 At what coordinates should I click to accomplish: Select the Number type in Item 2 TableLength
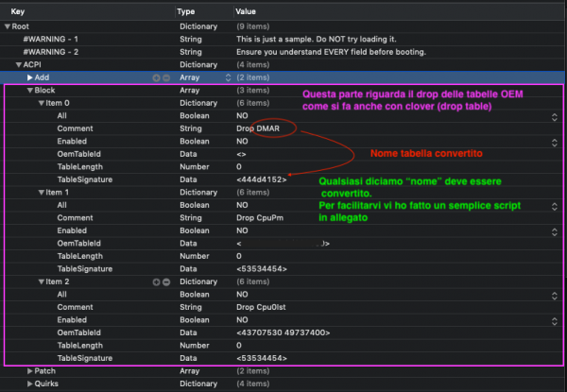click(x=194, y=346)
